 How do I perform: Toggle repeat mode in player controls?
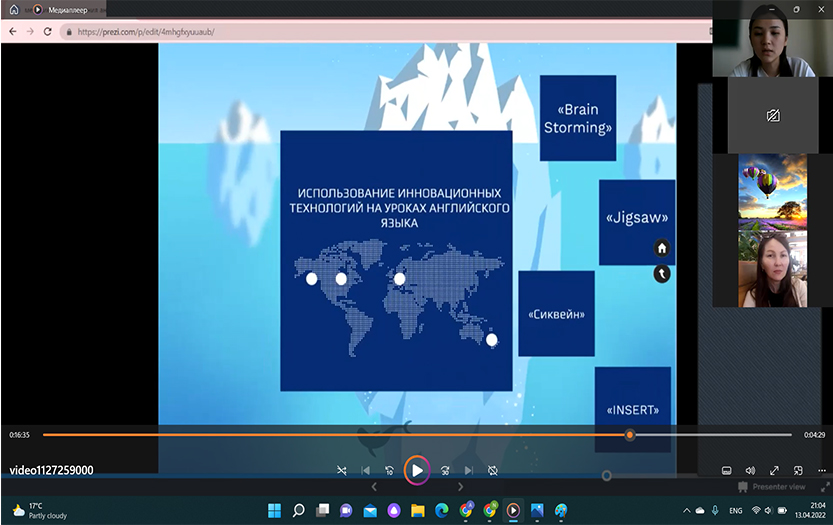coord(492,470)
